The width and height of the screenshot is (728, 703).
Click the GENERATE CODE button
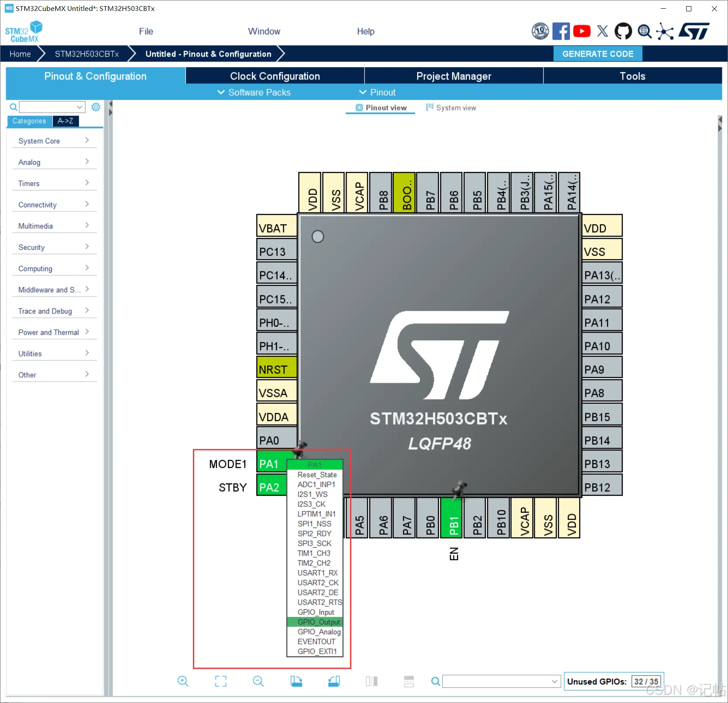[598, 54]
